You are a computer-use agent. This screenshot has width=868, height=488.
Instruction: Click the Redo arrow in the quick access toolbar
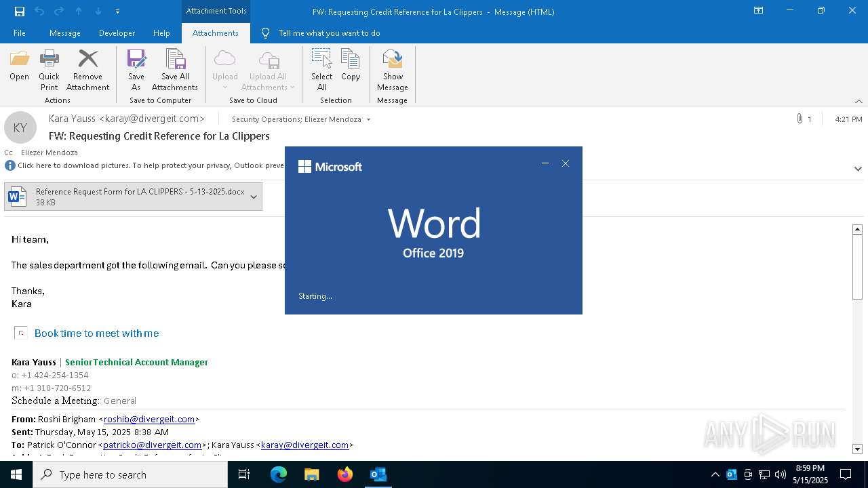(58, 12)
